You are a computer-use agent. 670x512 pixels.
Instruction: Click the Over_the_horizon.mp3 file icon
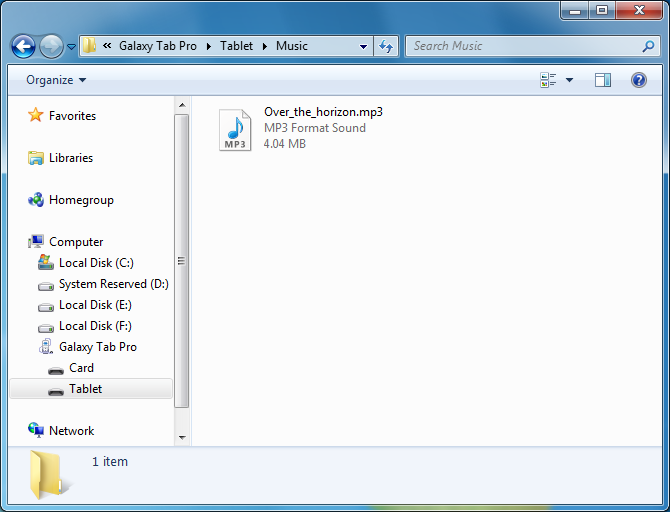[x=235, y=129]
